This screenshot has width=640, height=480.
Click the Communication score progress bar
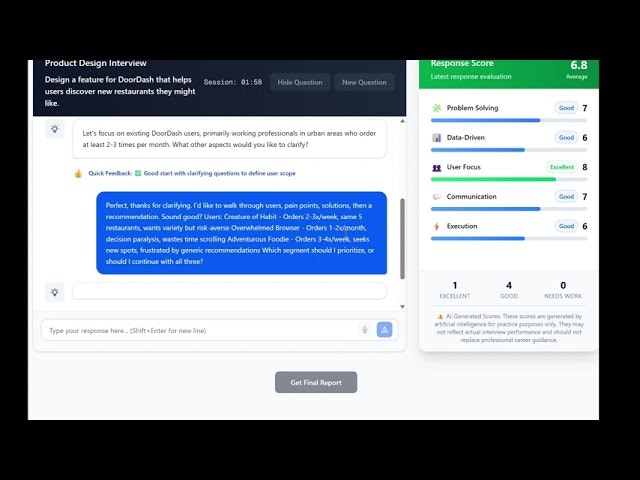coord(509,209)
